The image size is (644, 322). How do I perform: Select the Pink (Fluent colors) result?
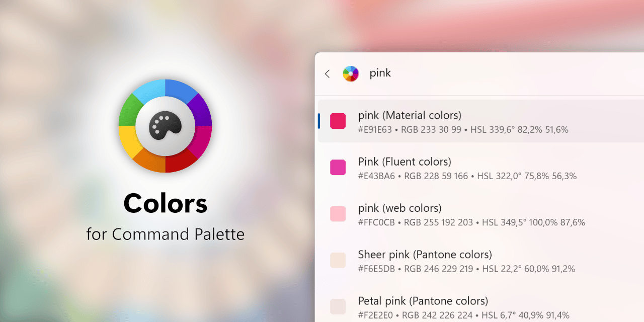[481, 168]
